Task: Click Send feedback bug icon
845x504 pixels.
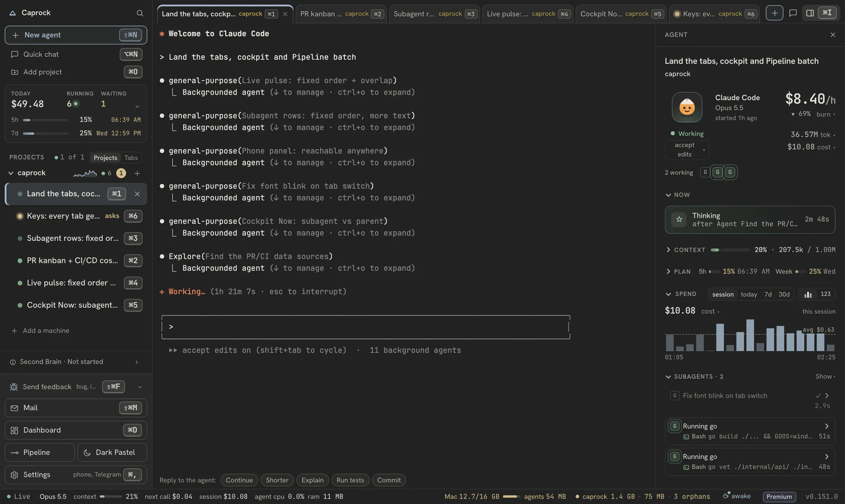Action: [x=14, y=387]
